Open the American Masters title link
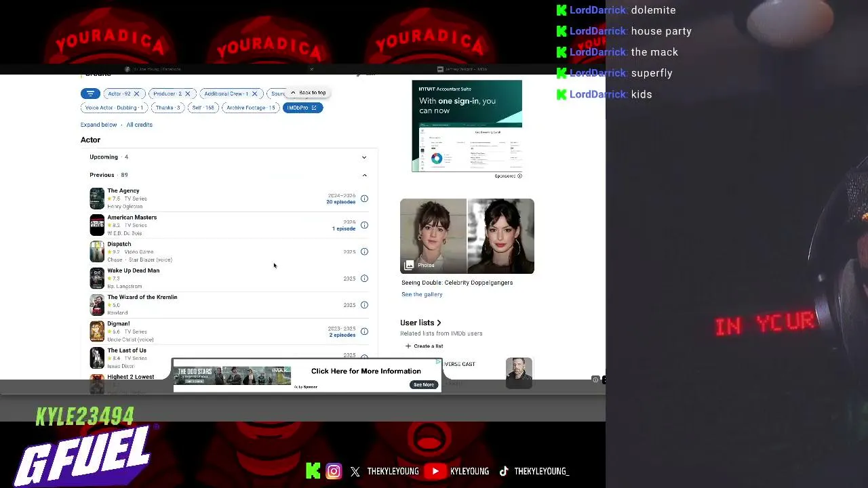This screenshot has height=488, width=868. point(132,218)
